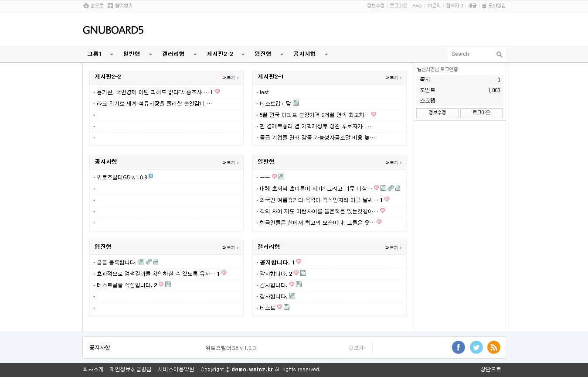The width and height of the screenshot is (588, 377).
Task: Open the RSS feed icon
Action: (494, 347)
